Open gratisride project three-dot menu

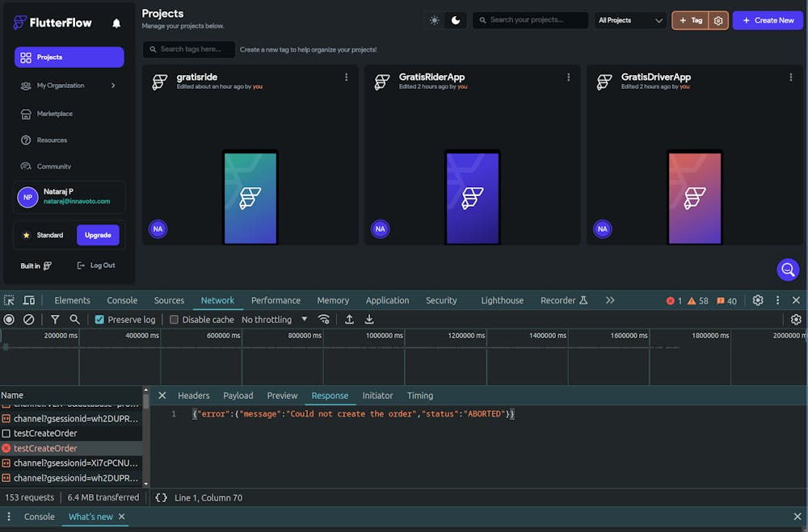coord(347,77)
